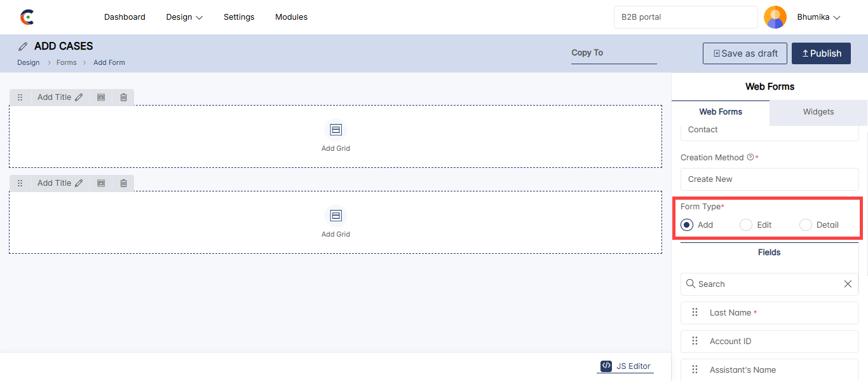The image size is (868, 381).
Task: Clear the fields search with X icon
Action: click(x=848, y=284)
